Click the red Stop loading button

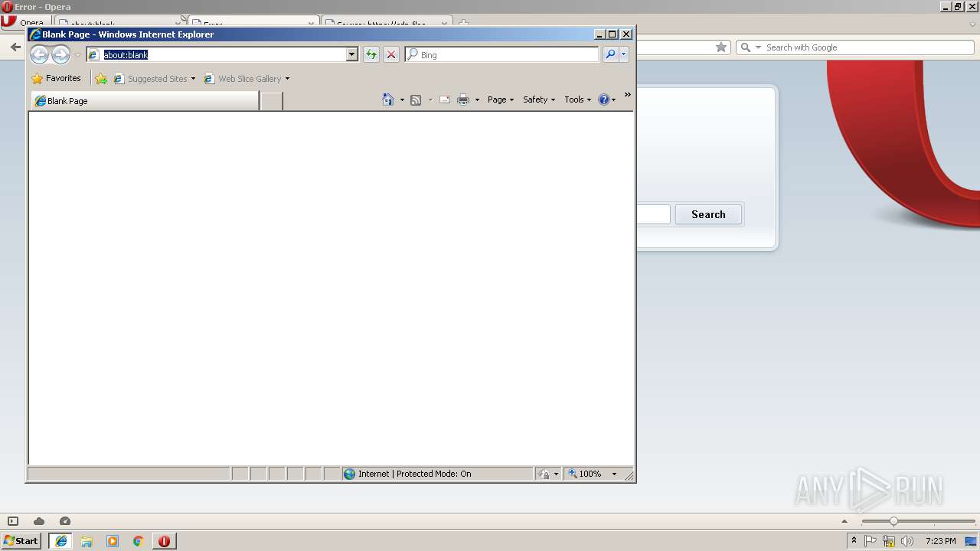click(x=391, y=54)
